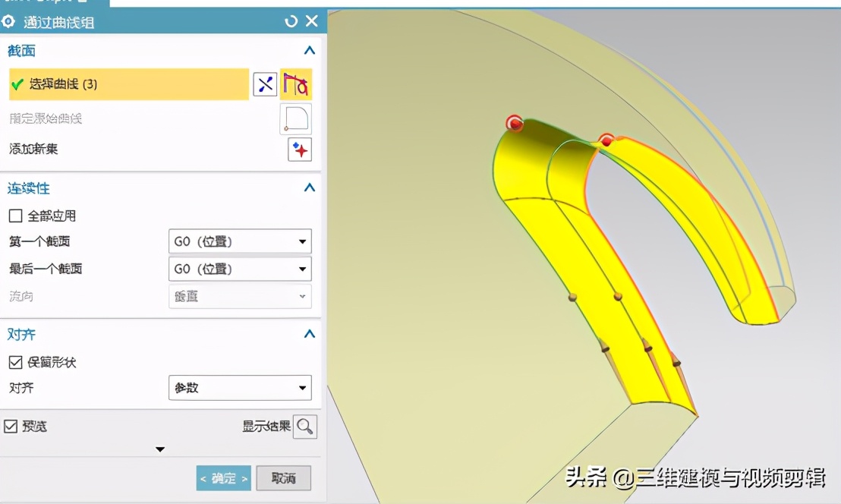Click the red point marker on the model surface
This screenshot has height=504, width=841.
point(516,122)
